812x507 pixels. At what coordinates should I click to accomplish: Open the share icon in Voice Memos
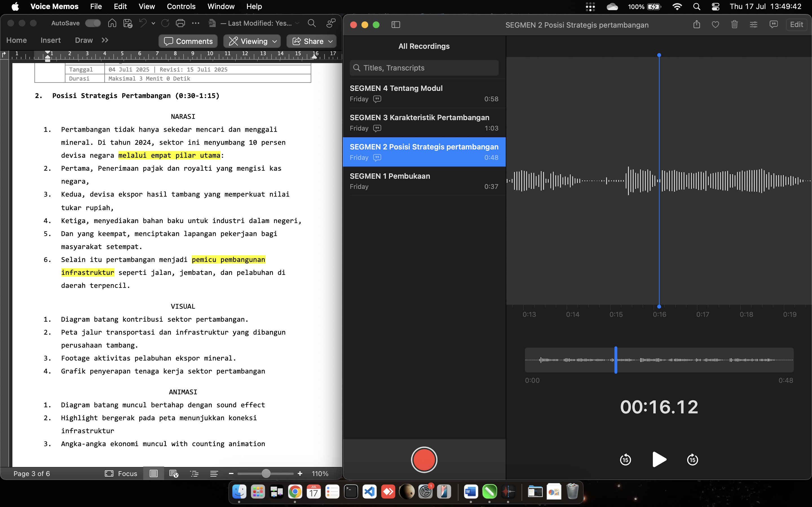pos(697,25)
